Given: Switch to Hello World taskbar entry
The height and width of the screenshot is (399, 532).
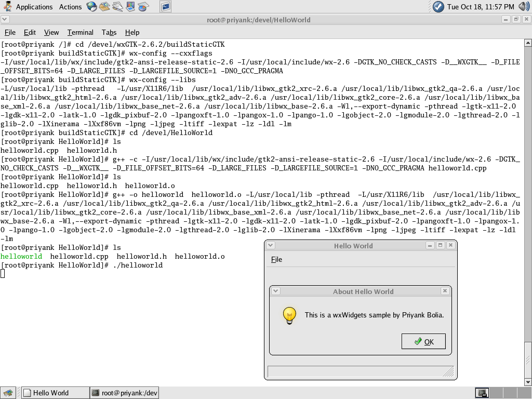Looking at the screenshot, I should pos(56,393).
